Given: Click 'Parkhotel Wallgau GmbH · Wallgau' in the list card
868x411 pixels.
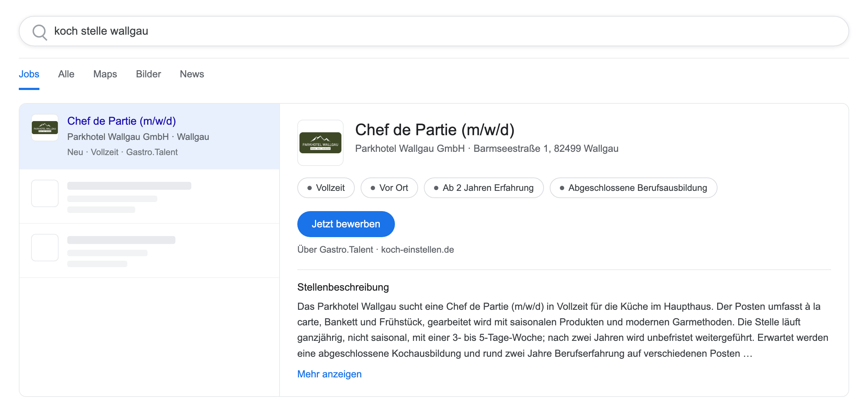Looking at the screenshot, I should pyautogui.click(x=138, y=137).
